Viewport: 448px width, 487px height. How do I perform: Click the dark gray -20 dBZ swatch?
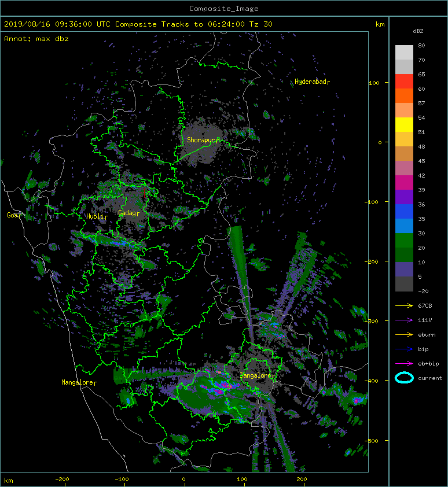(404, 284)
